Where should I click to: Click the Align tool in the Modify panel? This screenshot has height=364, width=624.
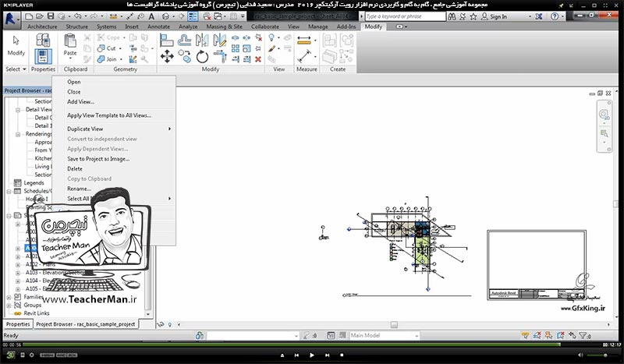click(x=166, y=40)
